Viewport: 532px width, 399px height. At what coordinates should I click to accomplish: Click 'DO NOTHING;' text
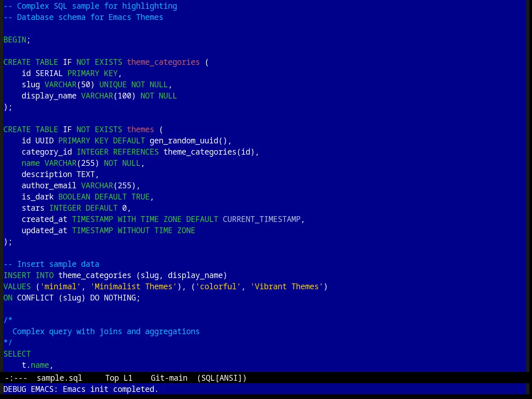coord(115,298)
